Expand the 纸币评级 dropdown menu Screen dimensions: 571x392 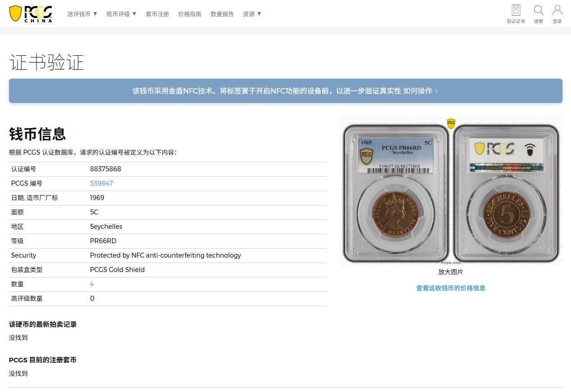[x=121, y=14]
